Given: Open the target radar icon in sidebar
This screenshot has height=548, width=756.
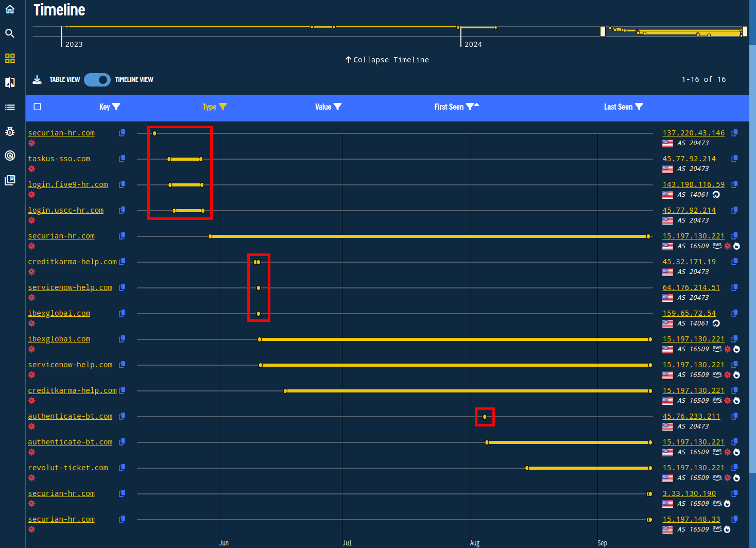Looking at the screenshot, I should [x=10, y=156].
